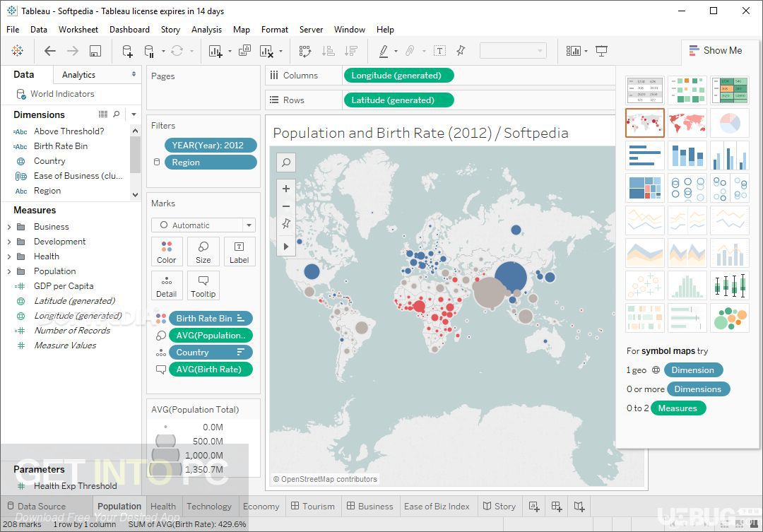Switch to the Analytics pane tab
763x532 pixels.
[x=79, y=74]
